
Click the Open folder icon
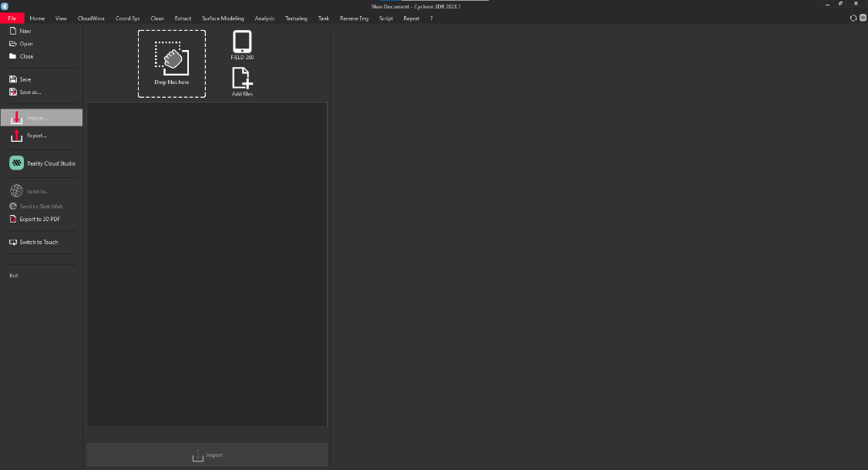(13, 44)
